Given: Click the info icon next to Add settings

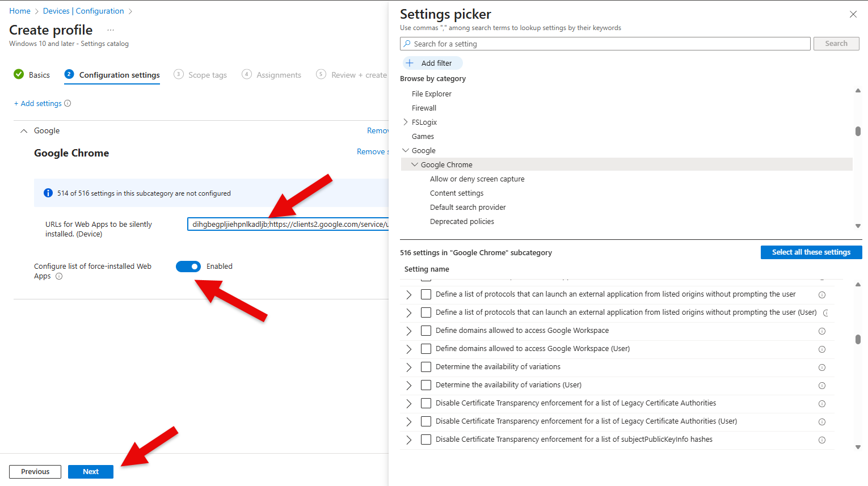Looking at the screenshot, I should click(x=68, y=103).
